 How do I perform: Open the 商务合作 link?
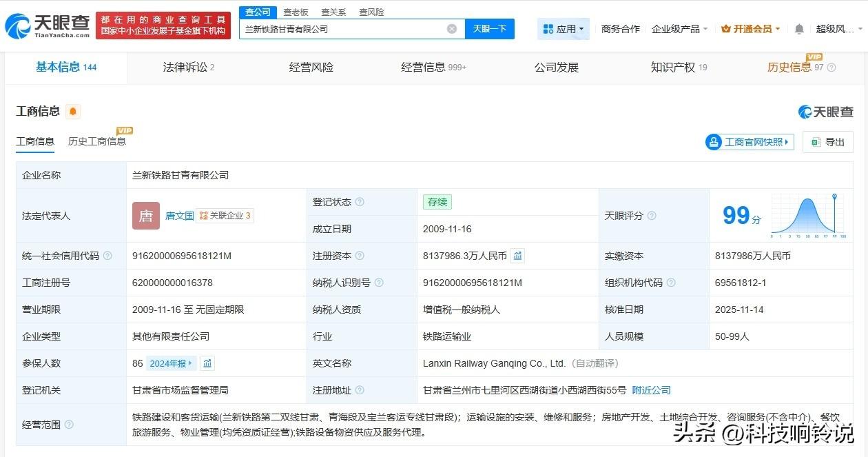[620, 29]
